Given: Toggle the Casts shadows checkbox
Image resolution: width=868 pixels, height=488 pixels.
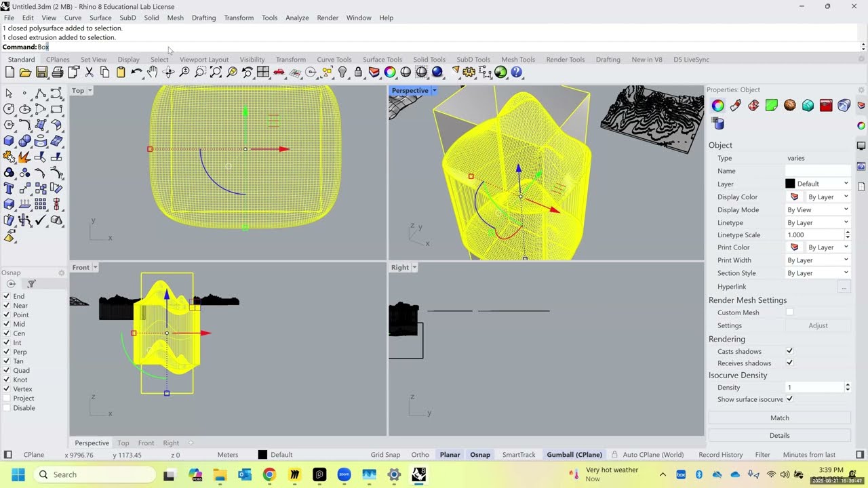Looking at the screenshot, I should [789, 351].
